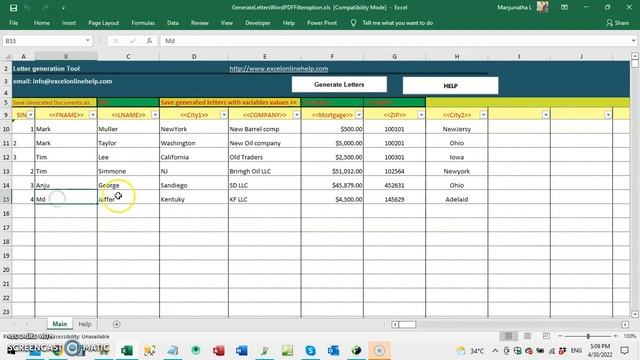The image size is (640, 360).
Task: Open the <<FNAME>> filter dropdown
Action: click(93, 115)
